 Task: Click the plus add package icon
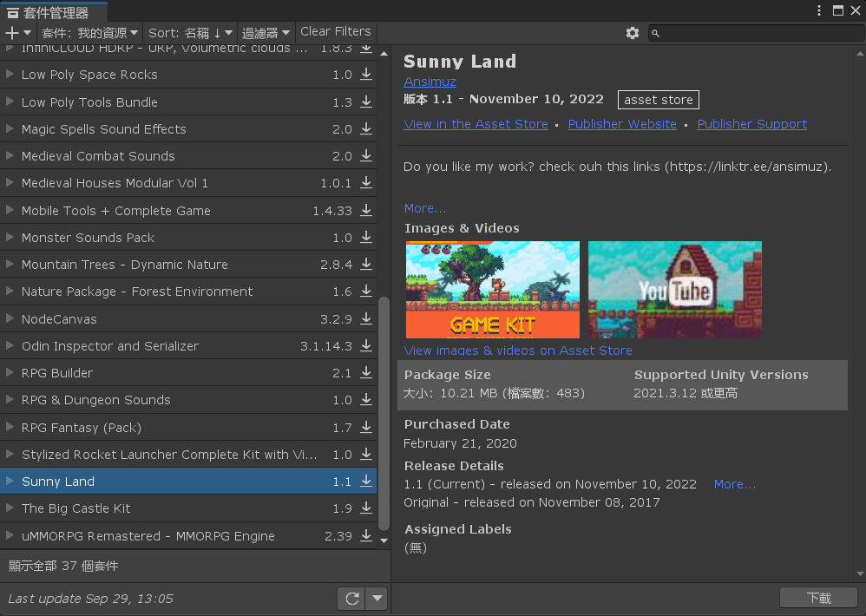pyautogui.click(x=11, y=33)
